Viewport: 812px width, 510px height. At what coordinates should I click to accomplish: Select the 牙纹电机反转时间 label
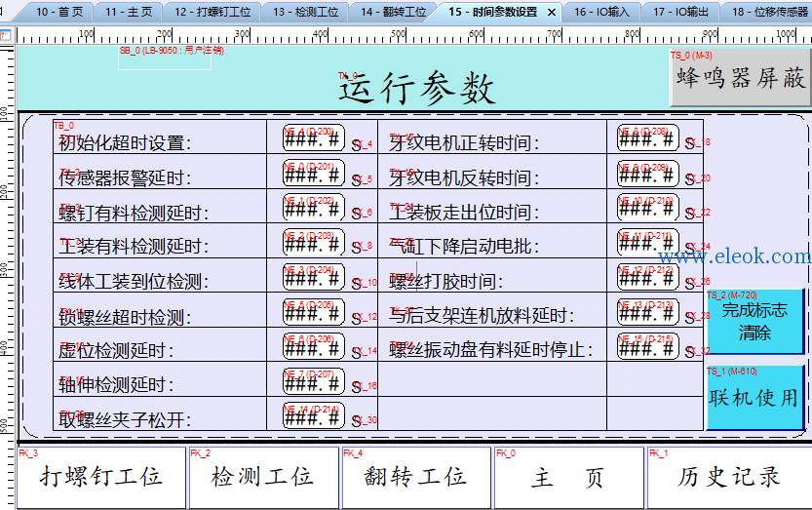pos(464,177)
